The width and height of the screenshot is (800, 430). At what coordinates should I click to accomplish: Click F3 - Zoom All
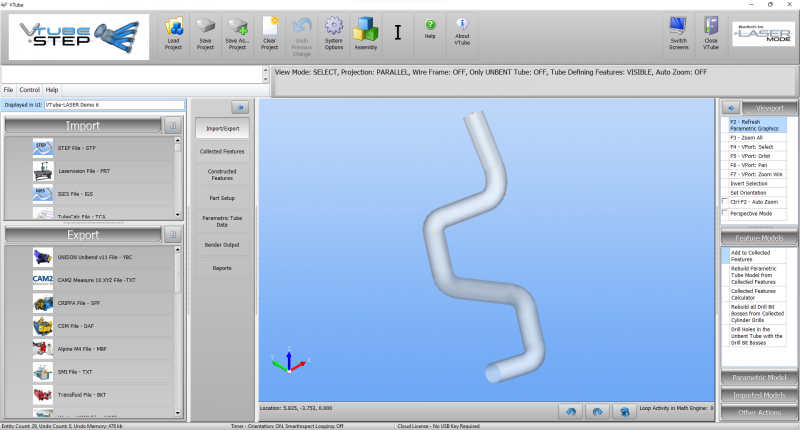tap(758, 138)
